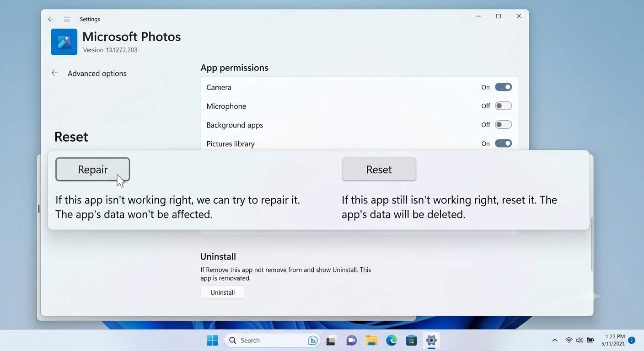
Task: Enable the Background apps toggle
Action: click(503, 125)
